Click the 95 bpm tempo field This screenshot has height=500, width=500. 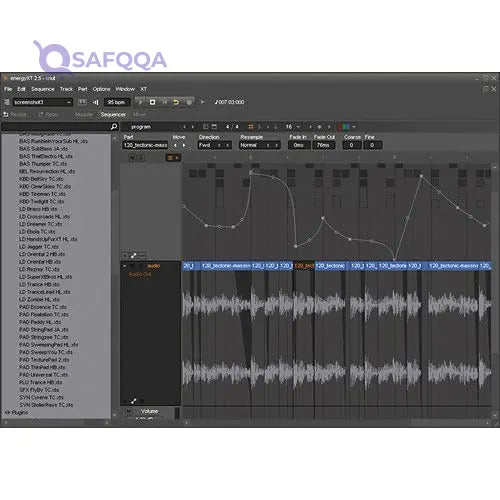click(x=116, y=102)
